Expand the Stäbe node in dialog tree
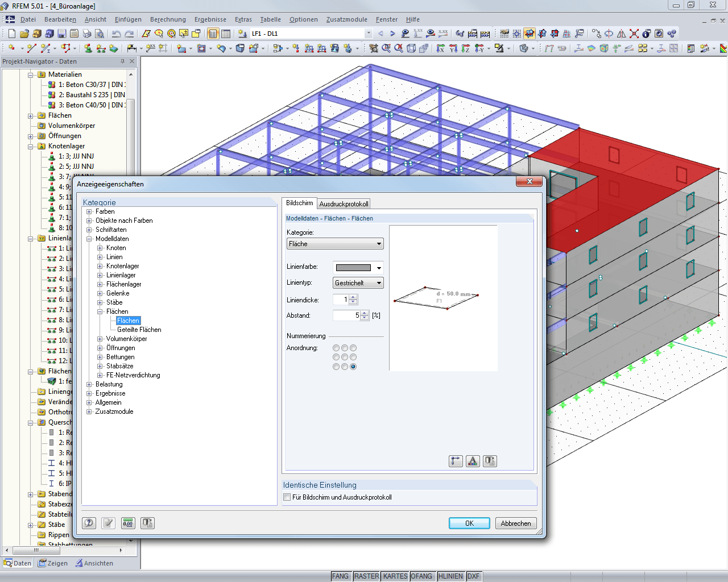Viewport: 728px width, 582px height. pos(100,302)
